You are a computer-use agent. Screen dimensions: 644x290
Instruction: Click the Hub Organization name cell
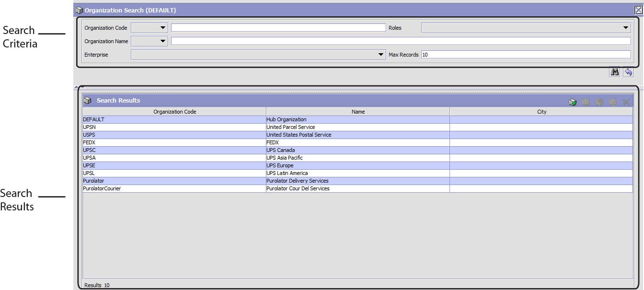pyautogui.click(x=358, y=119)
